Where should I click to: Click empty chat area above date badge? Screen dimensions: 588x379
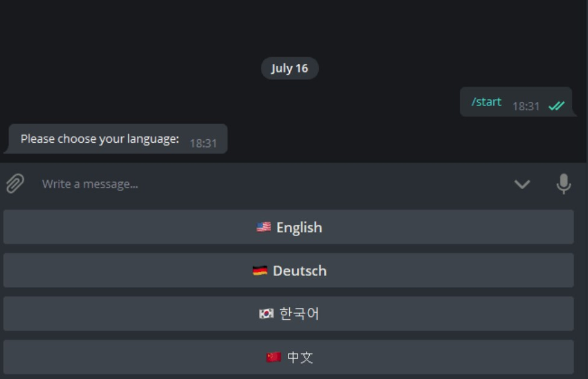289,27
